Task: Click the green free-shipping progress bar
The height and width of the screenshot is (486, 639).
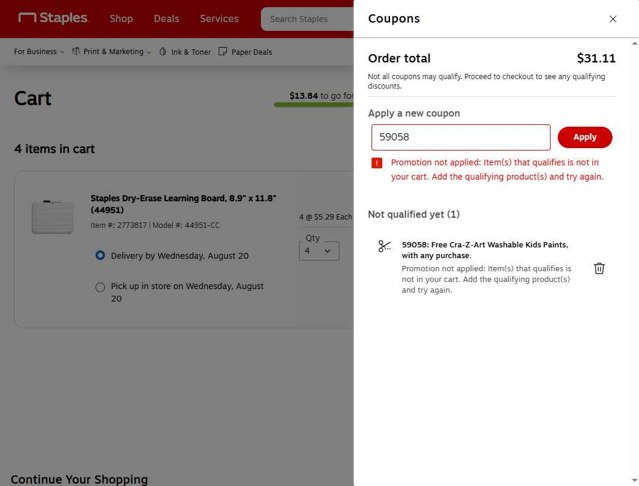Action: (x=314, y=105)
